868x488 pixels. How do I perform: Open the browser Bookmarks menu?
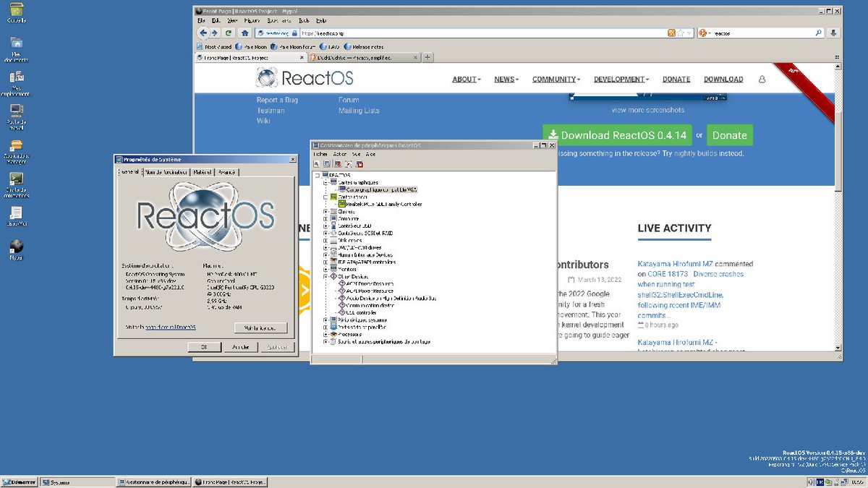278,20
